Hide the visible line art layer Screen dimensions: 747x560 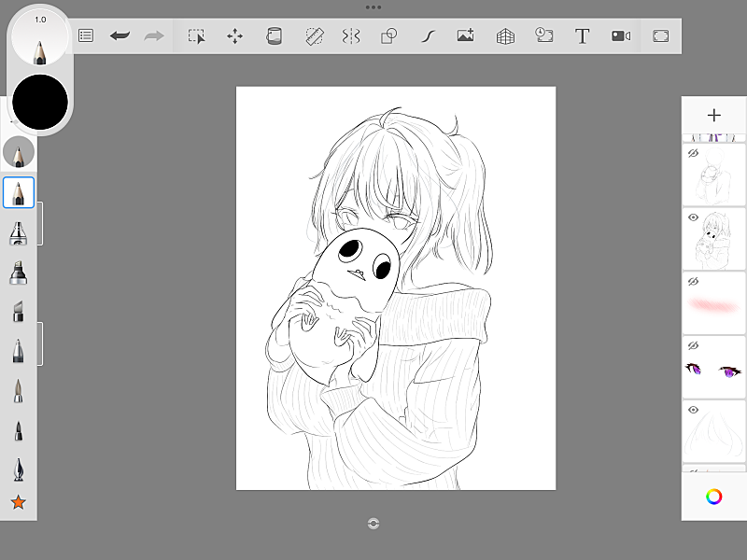pos(693,217)
